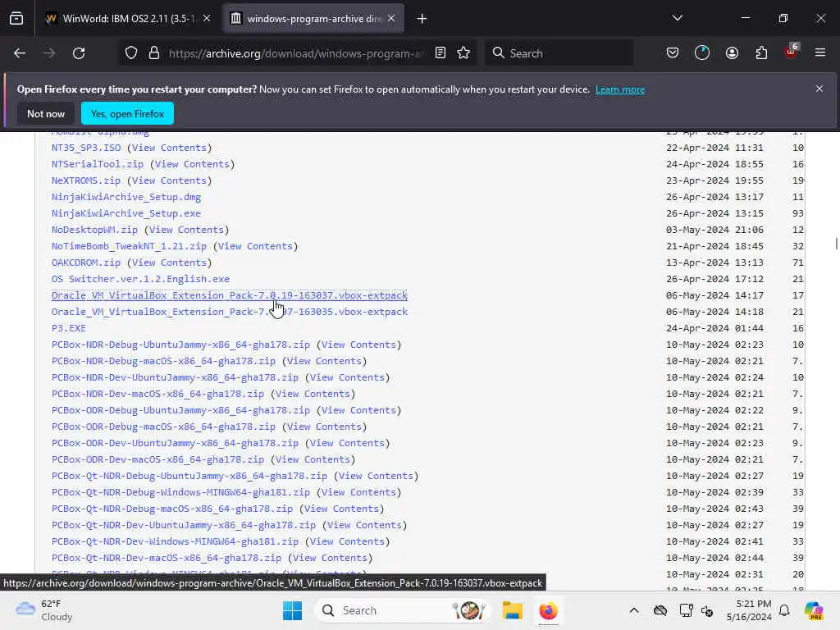Save page to Pocket

click(x=673, y=53)
